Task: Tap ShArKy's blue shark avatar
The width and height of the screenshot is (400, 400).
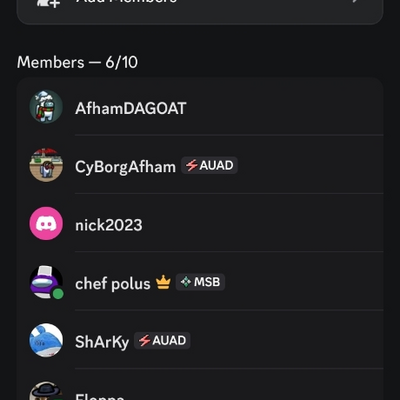Action: pos(46,340)
